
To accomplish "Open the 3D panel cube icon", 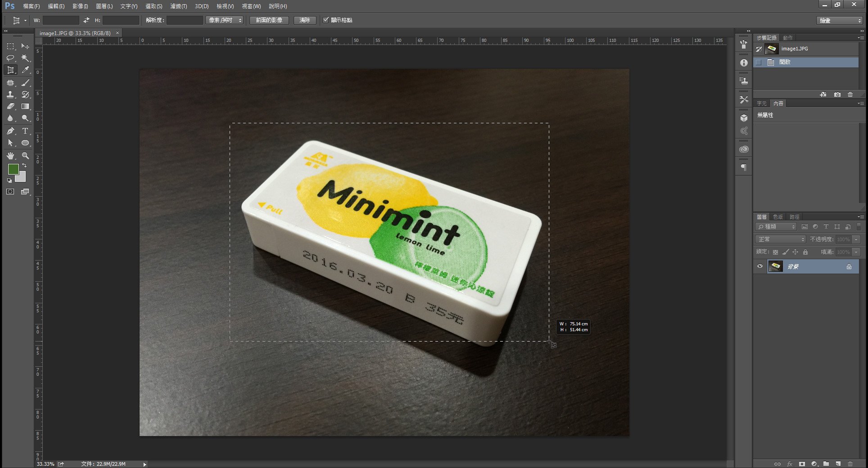I will [744, 118].
